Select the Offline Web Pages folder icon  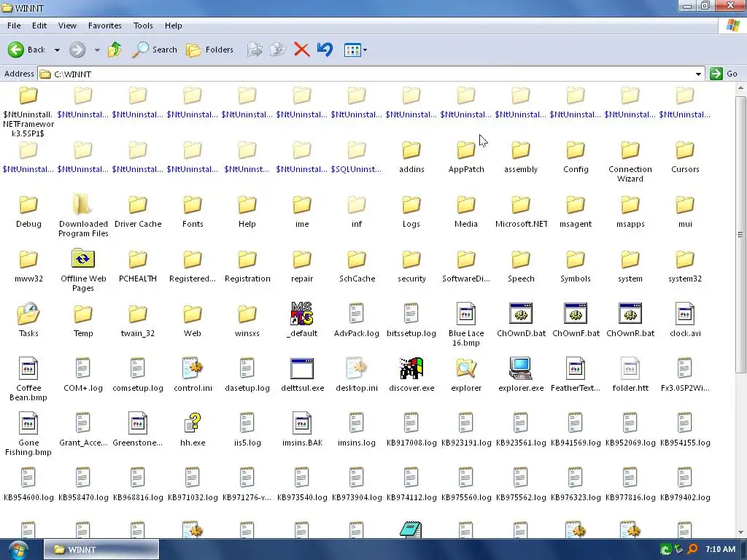coord(83,259)
